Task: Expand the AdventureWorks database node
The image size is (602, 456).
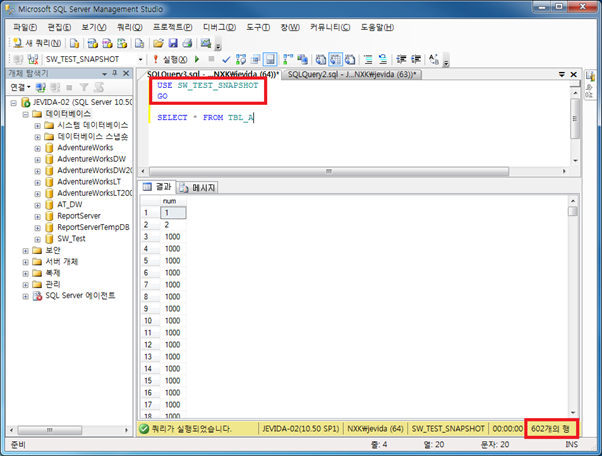Action: (x=37, y=149)
